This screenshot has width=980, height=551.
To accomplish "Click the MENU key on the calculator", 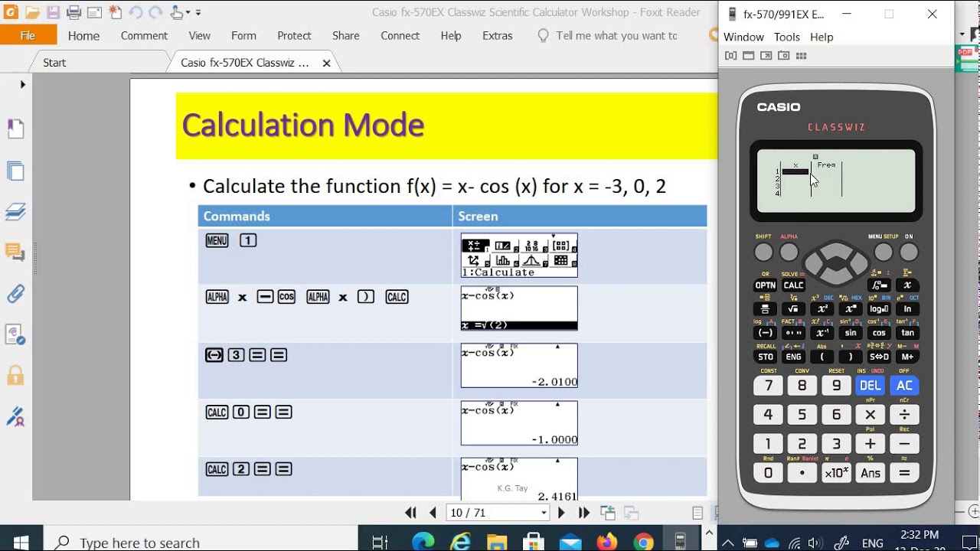I will pyautogui.click(x=883, y=252).
